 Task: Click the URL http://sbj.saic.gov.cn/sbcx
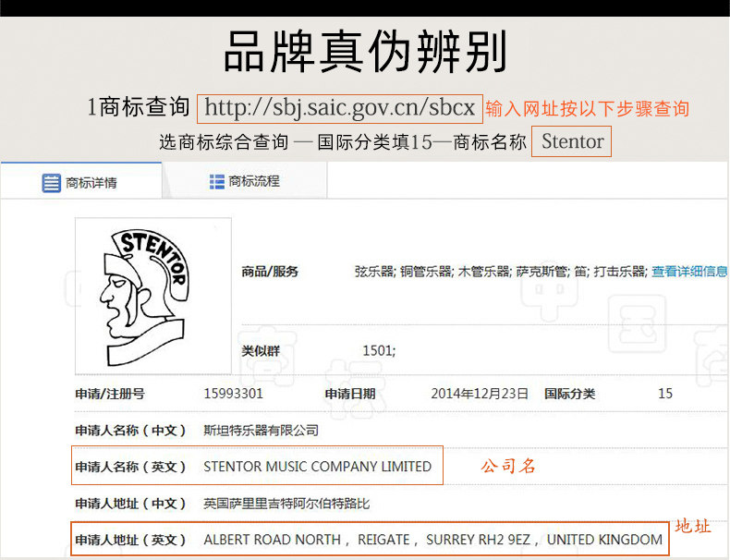[340, 108]
